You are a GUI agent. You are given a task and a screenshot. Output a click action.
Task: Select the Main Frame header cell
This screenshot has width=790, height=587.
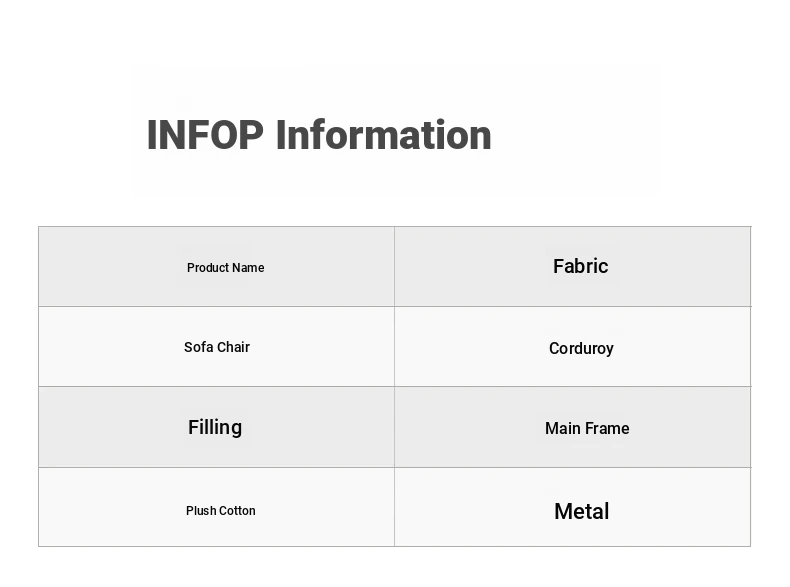[x=573, y=427]
